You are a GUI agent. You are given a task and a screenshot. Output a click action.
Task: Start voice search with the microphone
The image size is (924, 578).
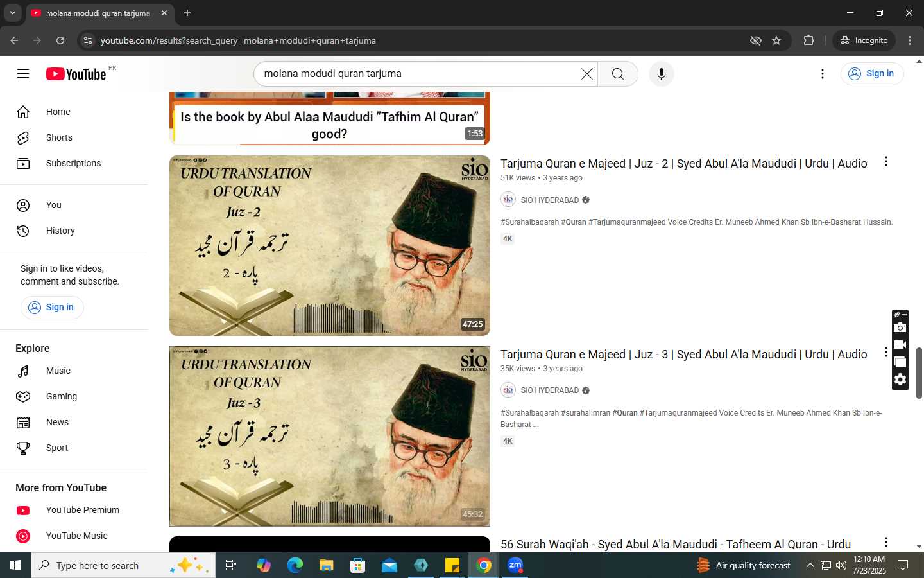[662, 74]
